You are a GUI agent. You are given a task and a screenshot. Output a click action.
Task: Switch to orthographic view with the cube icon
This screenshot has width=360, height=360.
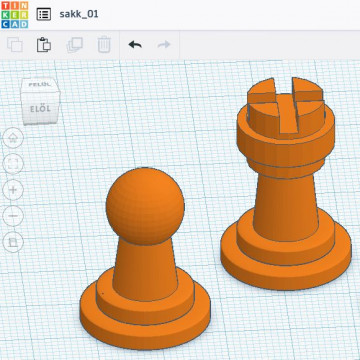pyautogui.click(x=13, y=242)
